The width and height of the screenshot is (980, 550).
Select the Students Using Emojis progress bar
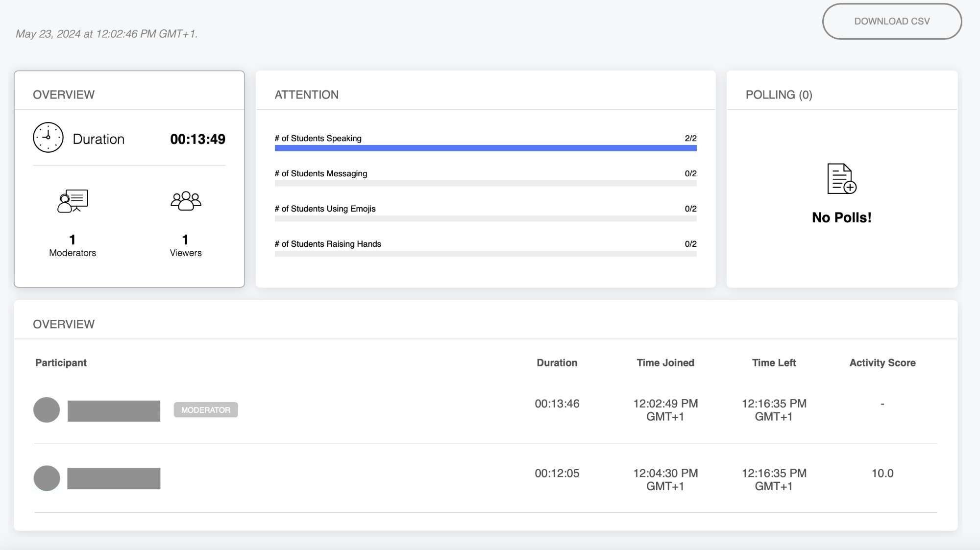486,218
